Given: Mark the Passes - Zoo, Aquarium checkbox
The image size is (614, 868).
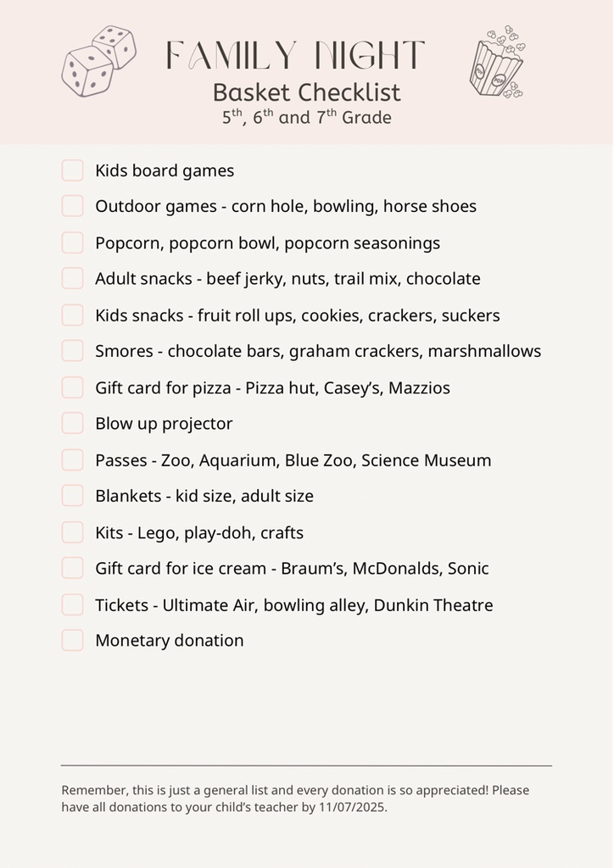Looking at the screenshot, I should coord(72,460).
